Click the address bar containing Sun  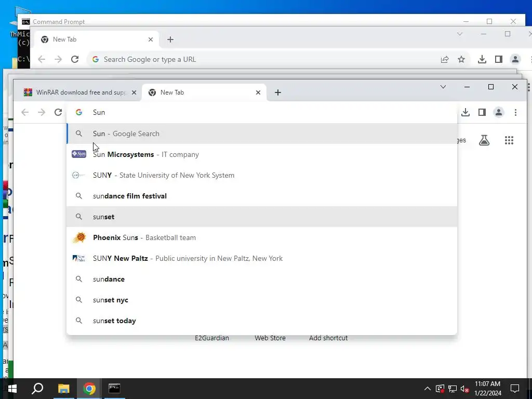tap(261, 112)
